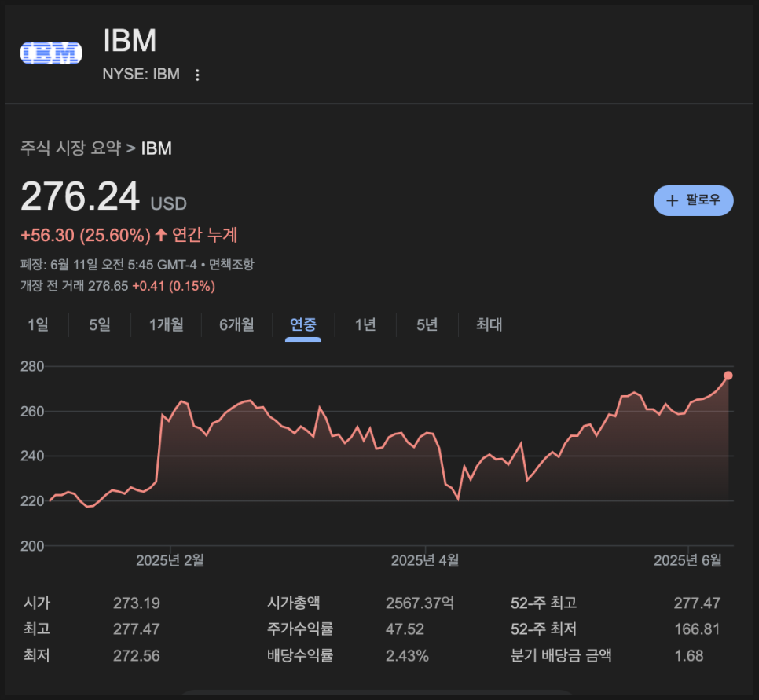Click the IBM company name heading
This screenshot has height=700, width=759.
130,40
